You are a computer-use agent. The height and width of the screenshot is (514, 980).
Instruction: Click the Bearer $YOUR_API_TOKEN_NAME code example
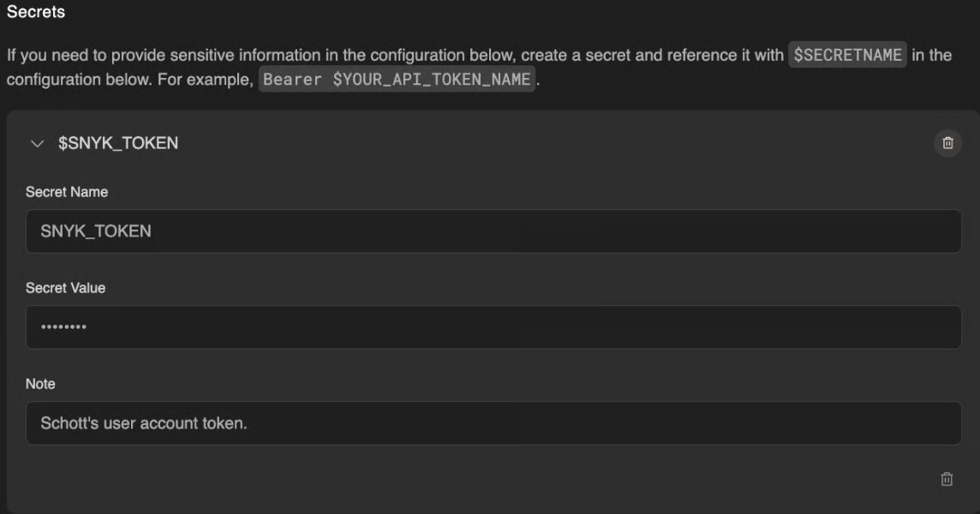397,80
